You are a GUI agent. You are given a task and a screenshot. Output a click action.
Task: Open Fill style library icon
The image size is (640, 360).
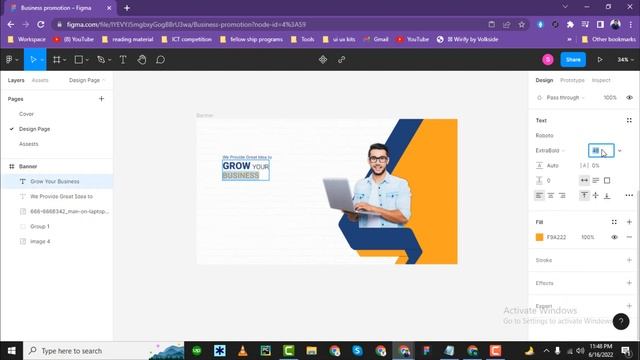[614, 222]
